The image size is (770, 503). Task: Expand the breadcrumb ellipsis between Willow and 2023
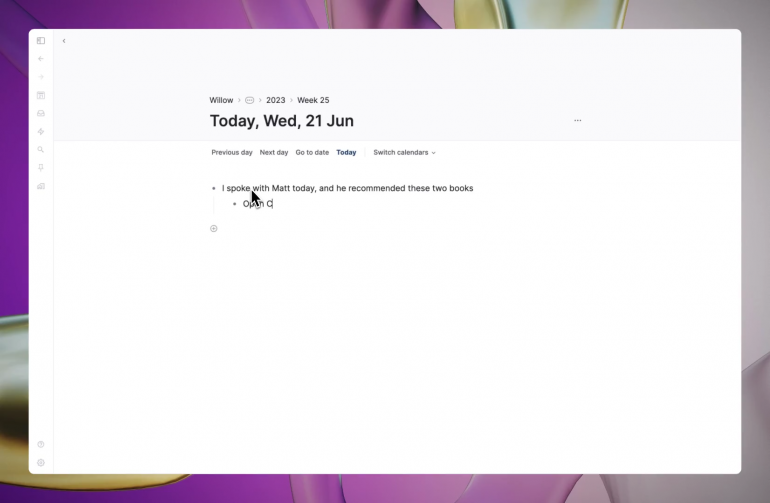pos(249,100)
